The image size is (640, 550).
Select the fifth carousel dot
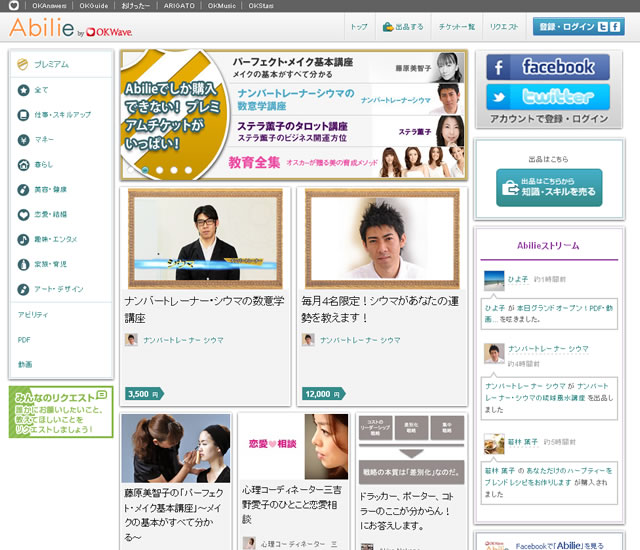tap(188, 170)
